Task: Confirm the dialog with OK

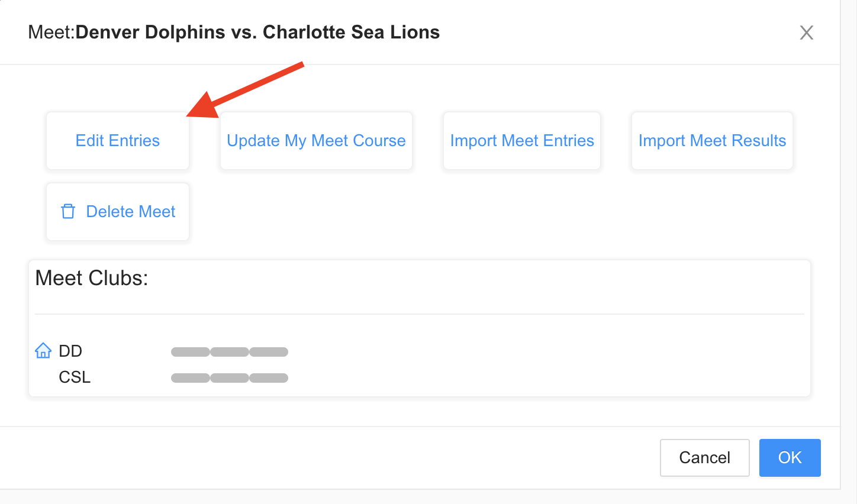Action: click(790, 458)
